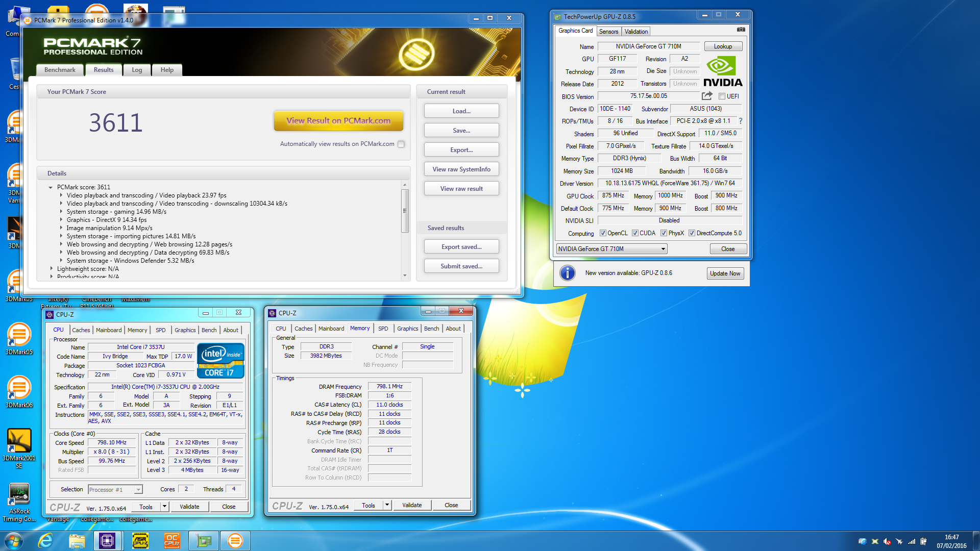This screenshot has width=980, height=551.
Task: Click the View raw SystemInfo button
Action: pyautogui.click(x=461, y=169)
